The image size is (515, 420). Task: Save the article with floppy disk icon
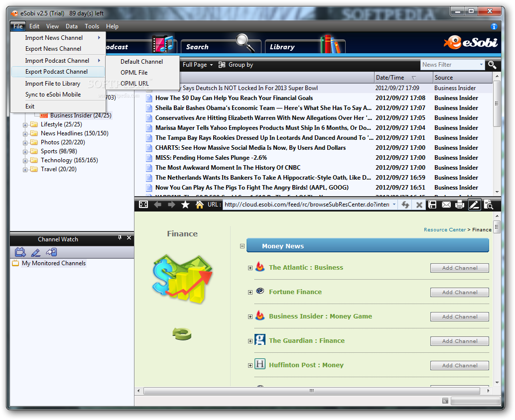(x=432, y=205)
